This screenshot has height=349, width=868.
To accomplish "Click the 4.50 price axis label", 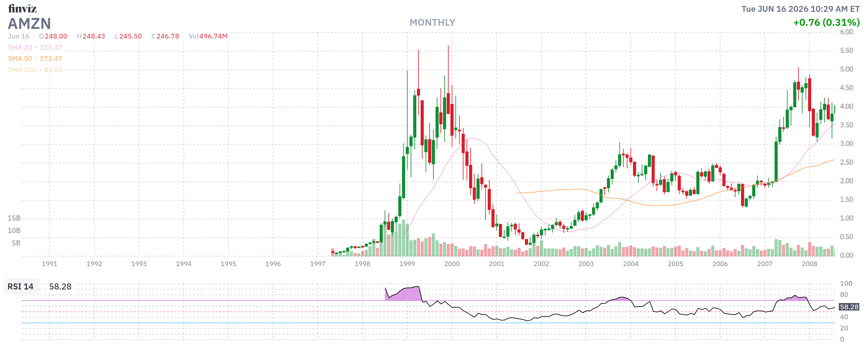I will click(x=847, y=88).
